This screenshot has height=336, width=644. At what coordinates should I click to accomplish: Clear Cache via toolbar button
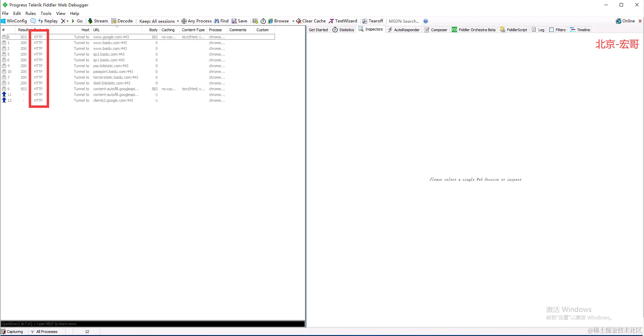311,21
